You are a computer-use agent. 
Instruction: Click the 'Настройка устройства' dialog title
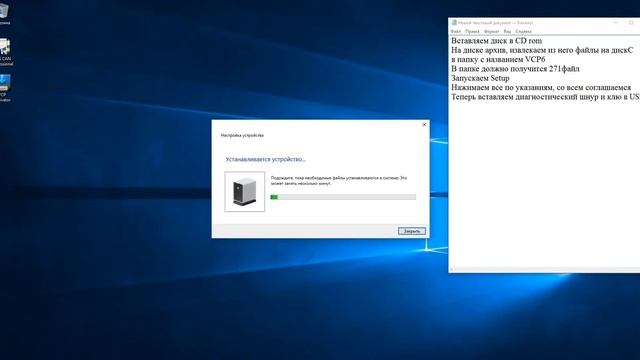pyautogui.click(x=242, y=135)
